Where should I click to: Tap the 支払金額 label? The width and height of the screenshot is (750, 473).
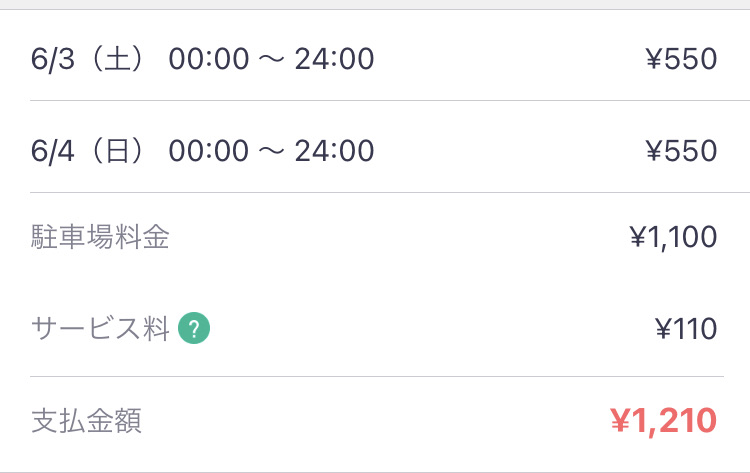coord(86,421)
